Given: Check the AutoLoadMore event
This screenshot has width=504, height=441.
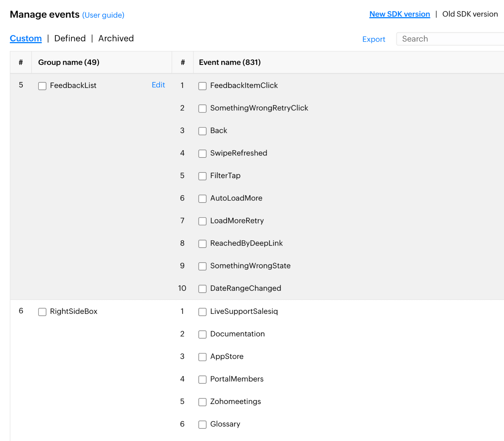Looking at the screenshot, I should [x=203, y=199].
